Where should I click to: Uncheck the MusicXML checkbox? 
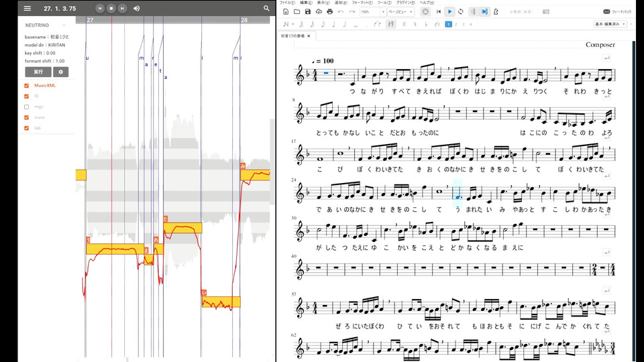(27, 85)
